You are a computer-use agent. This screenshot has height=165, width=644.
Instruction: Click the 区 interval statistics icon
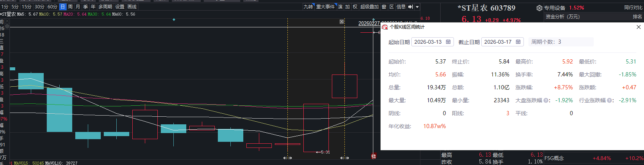(392, 7)
